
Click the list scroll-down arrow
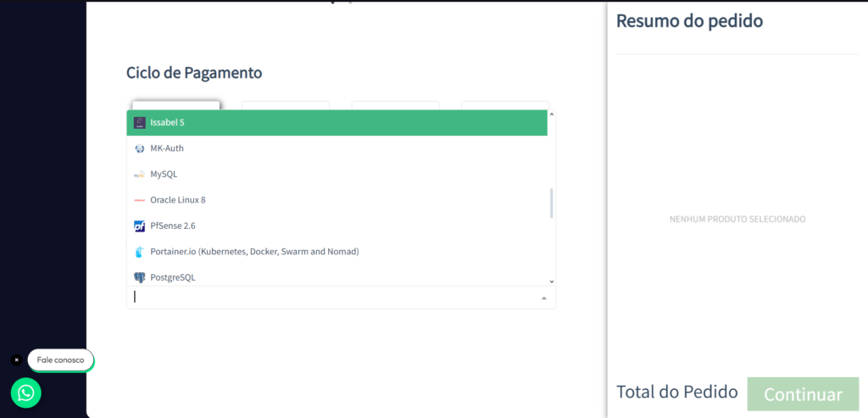(551, 281)
